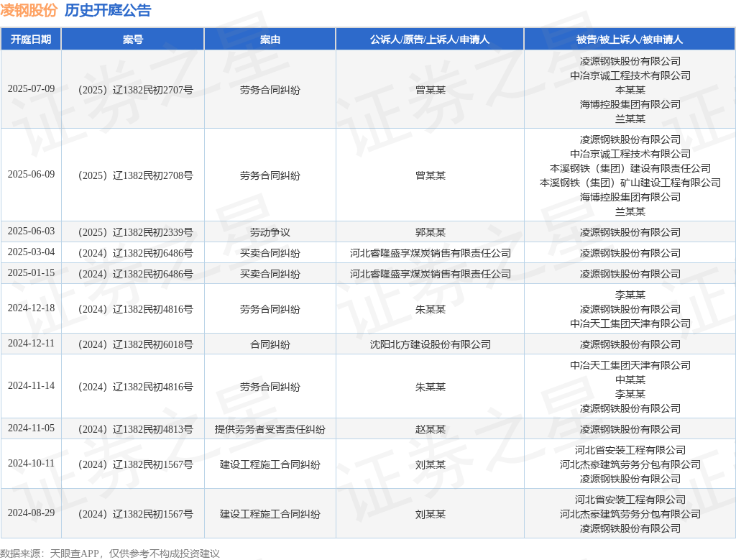
Task: Select the 被告/被上诉人/被申请人 header
Action: 630,40
